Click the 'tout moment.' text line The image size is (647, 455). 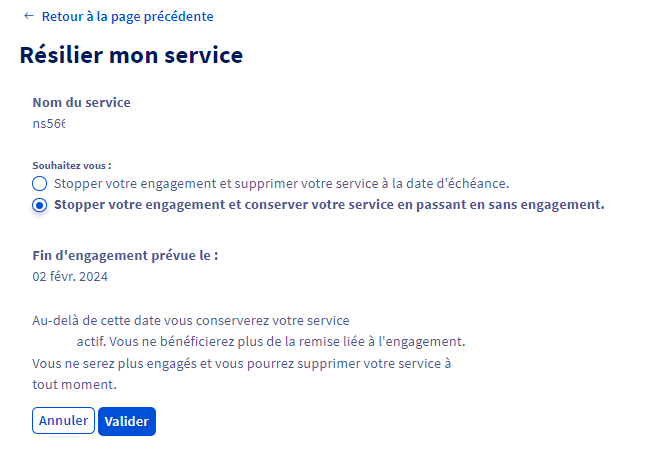(x=74, y=383)
